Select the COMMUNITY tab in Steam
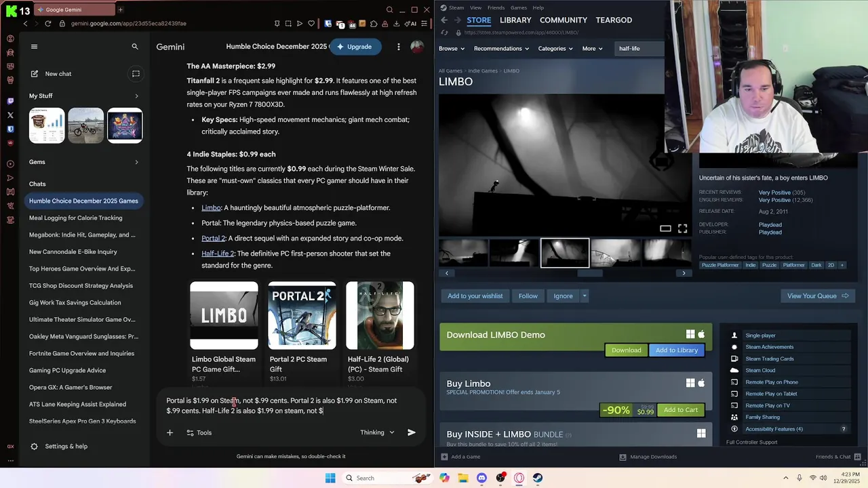The height and width of the screenshot is (488, 868). point(564,20)
